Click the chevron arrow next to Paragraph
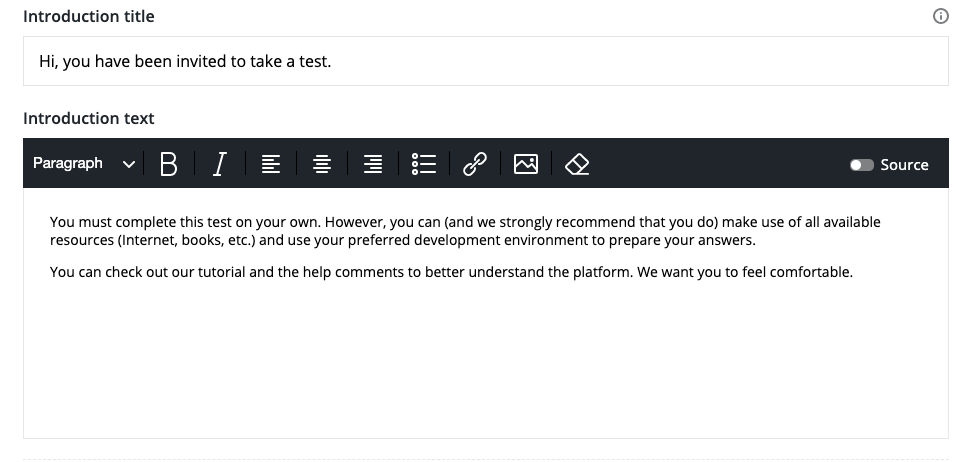Viewport: 974px width, 462px height. (x=128, y=164)
